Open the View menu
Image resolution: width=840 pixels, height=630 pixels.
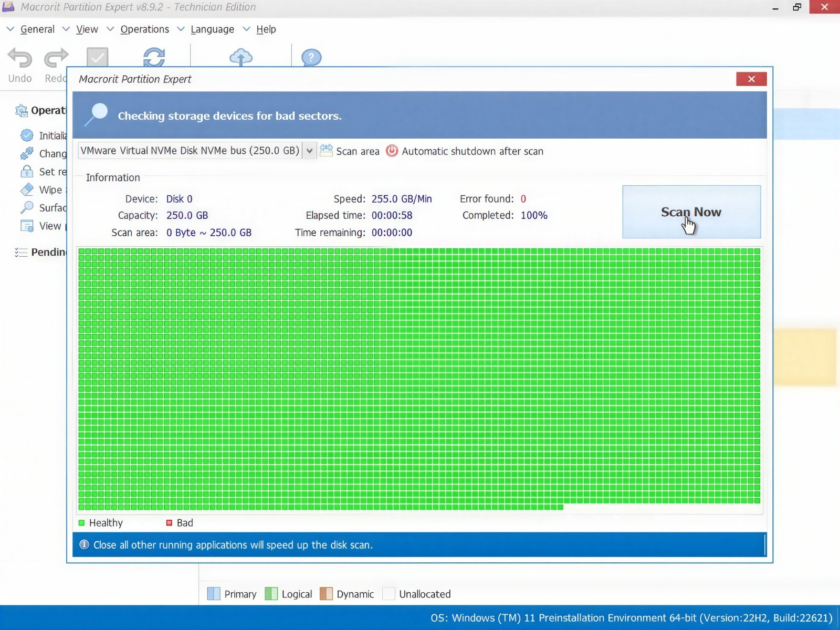pos(87,29)
